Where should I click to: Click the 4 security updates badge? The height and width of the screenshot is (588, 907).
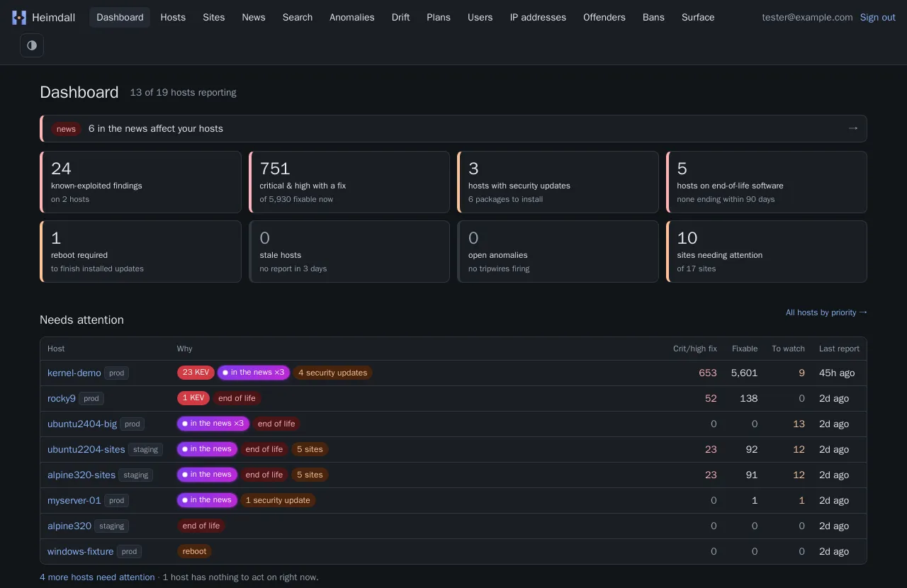[332, 373]
